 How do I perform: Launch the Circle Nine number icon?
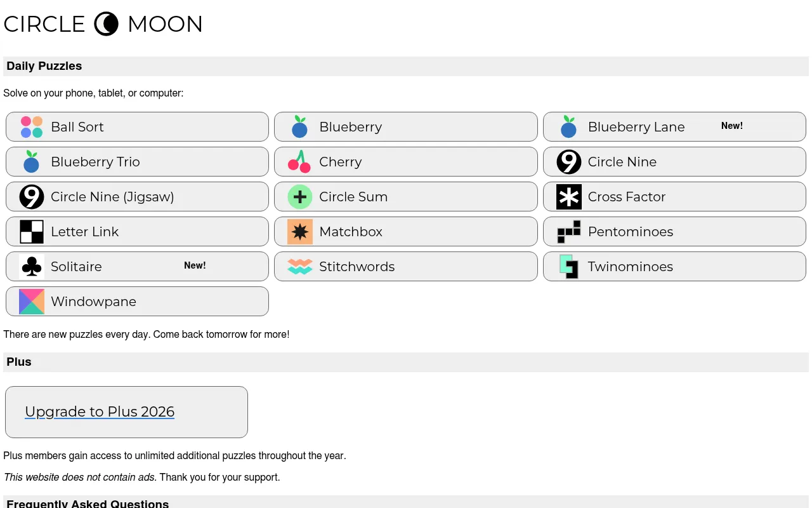568,162
